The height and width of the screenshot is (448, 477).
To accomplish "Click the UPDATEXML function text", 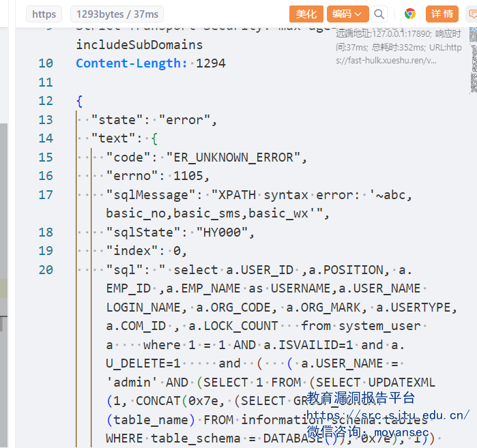I will (x=402, y=383).
